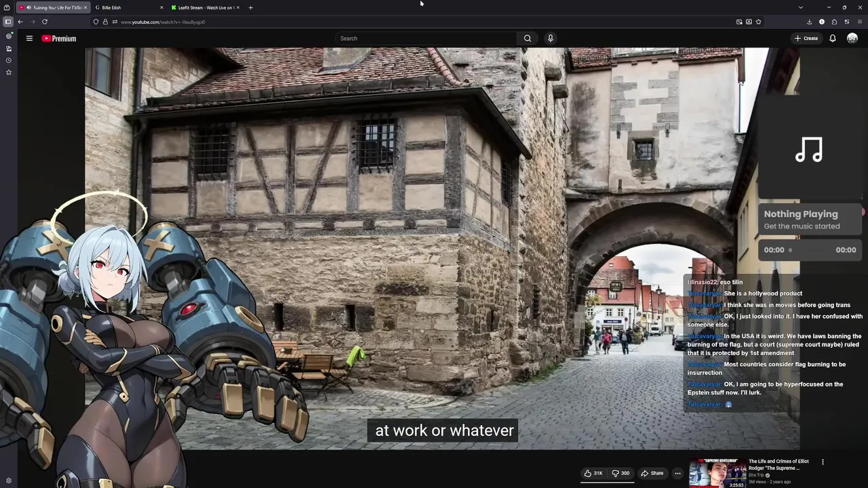Mute the playing YouTube tab speaker icon
Screen dimensions: 868x488
coord(28,7)
